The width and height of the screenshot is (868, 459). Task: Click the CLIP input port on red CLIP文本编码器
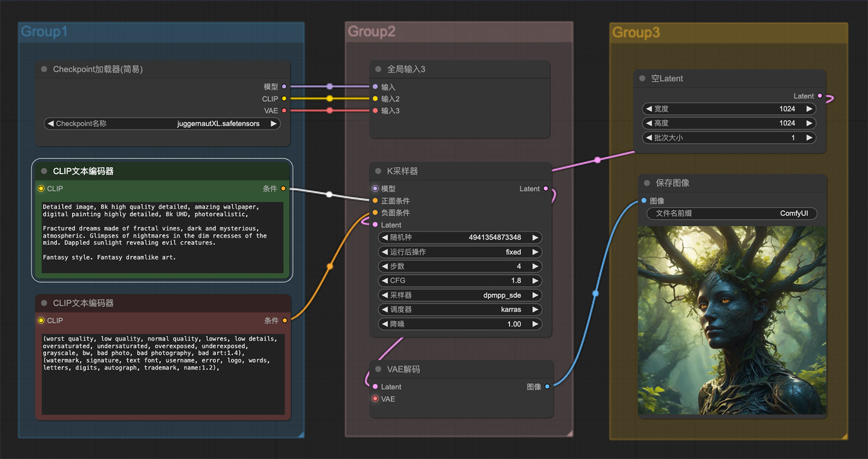(41, 321)
